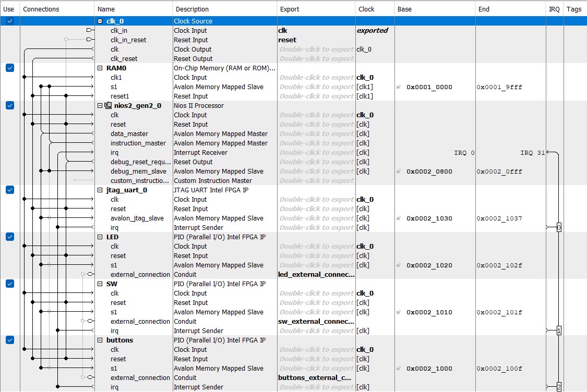Collapse the buttons component rows
This screenshot has height=392, width=587.
(100, 340)
